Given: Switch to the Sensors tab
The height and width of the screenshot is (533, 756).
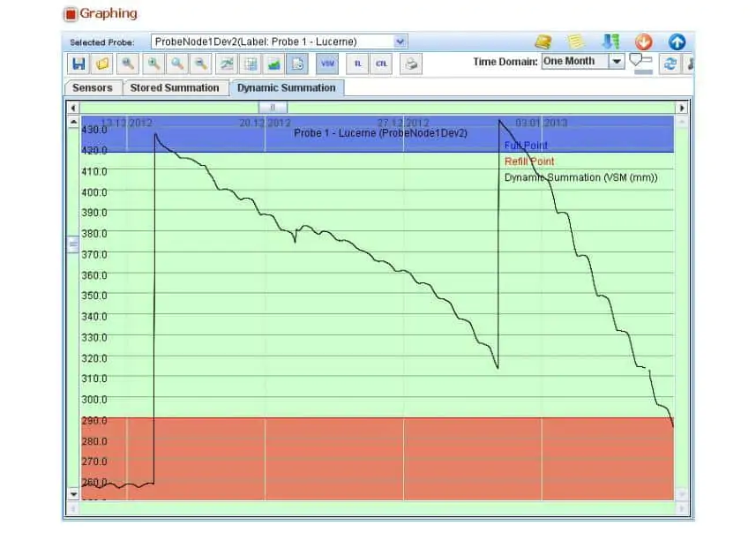Looking at the screenshot, I should pyautogui.click(x=92, y=88).
